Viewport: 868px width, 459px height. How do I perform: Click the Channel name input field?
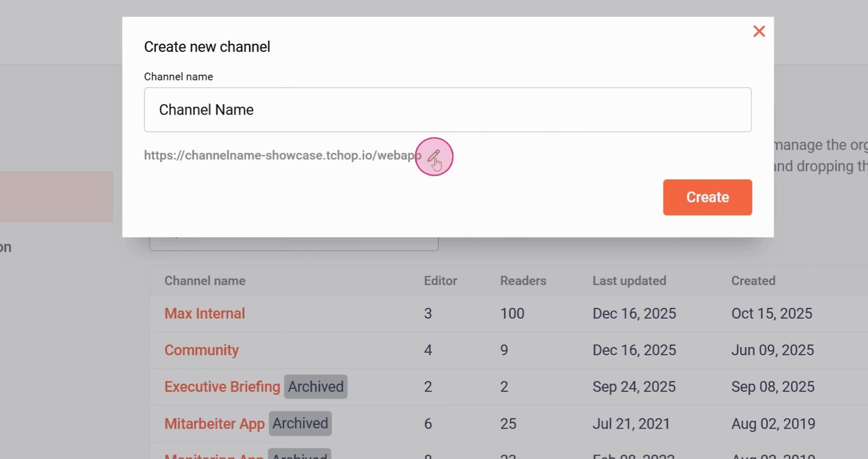click(448, 110)
